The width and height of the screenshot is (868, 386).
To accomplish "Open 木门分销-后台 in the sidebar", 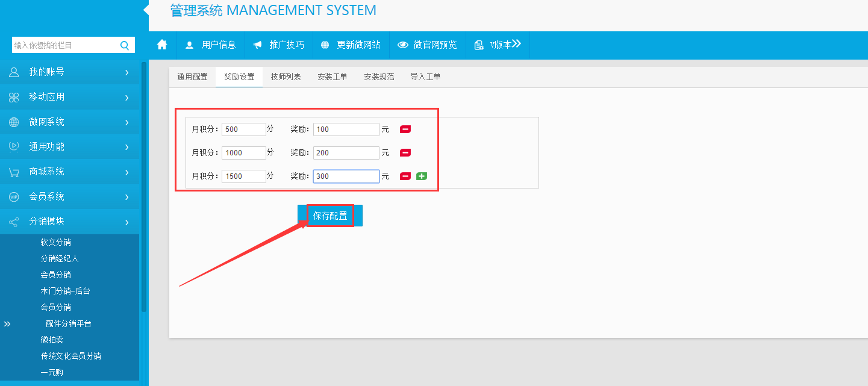I will (x=66, y=291).
